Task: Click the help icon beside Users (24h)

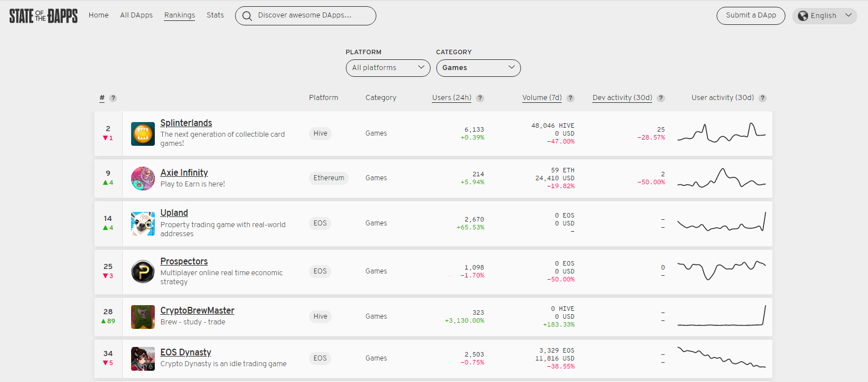Action: click(x=480, y=98)
